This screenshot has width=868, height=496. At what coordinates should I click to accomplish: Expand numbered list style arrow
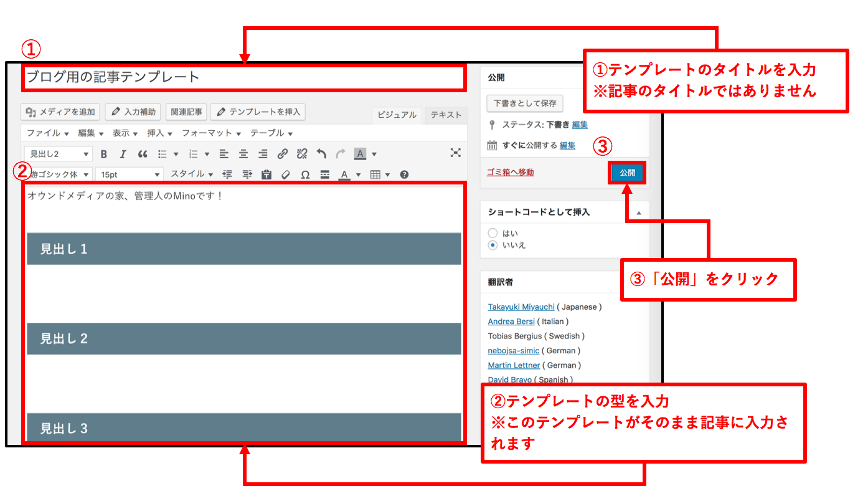pyautogui.click(x=207, y=154)
